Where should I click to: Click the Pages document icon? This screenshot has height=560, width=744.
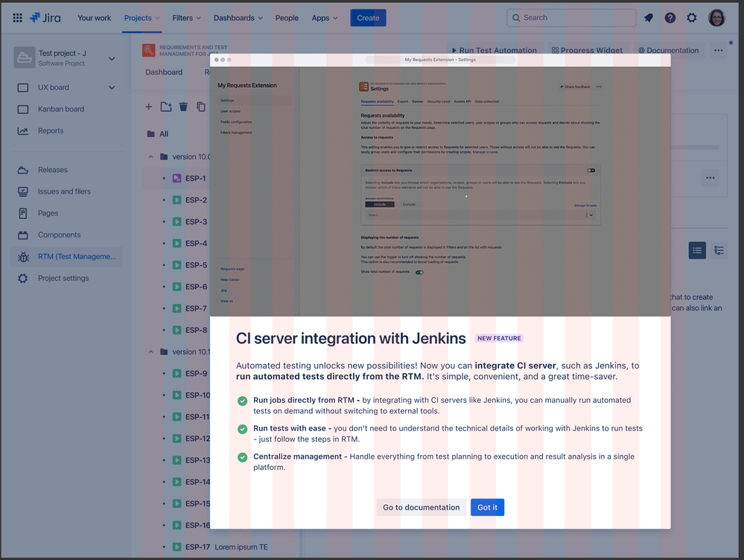(x=23, y=213)
